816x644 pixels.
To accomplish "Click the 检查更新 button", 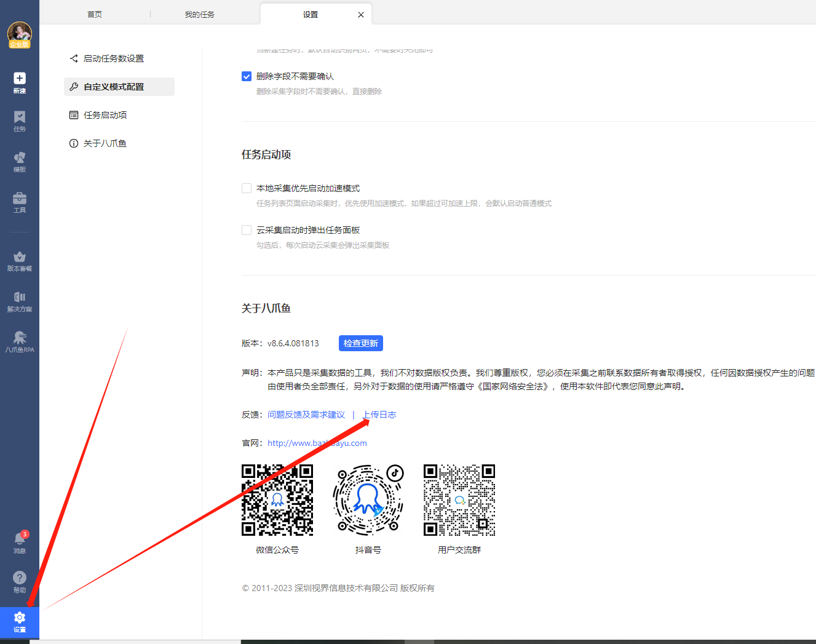I will pos(361,343).
